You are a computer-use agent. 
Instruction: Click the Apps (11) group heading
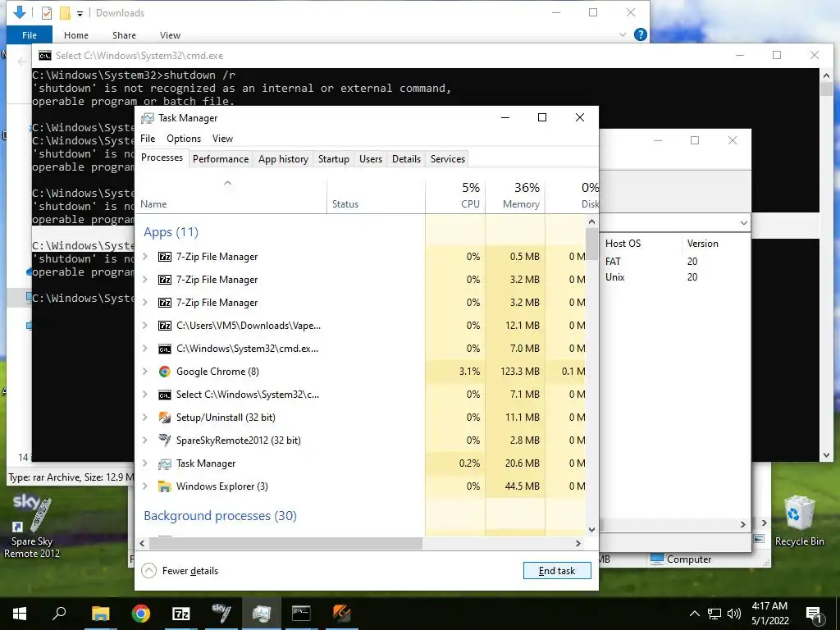point(171,232)
